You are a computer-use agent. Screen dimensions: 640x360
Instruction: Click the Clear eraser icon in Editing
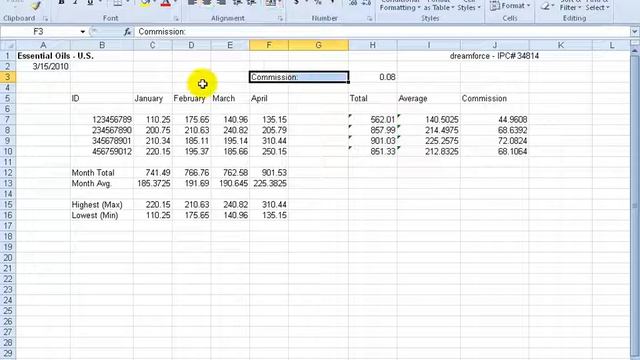tap(545, 6)
